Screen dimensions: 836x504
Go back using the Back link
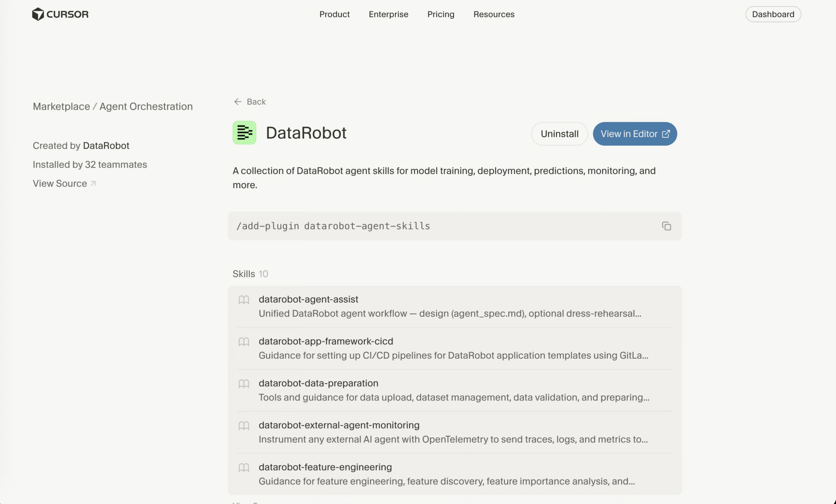tap(250, 102)
